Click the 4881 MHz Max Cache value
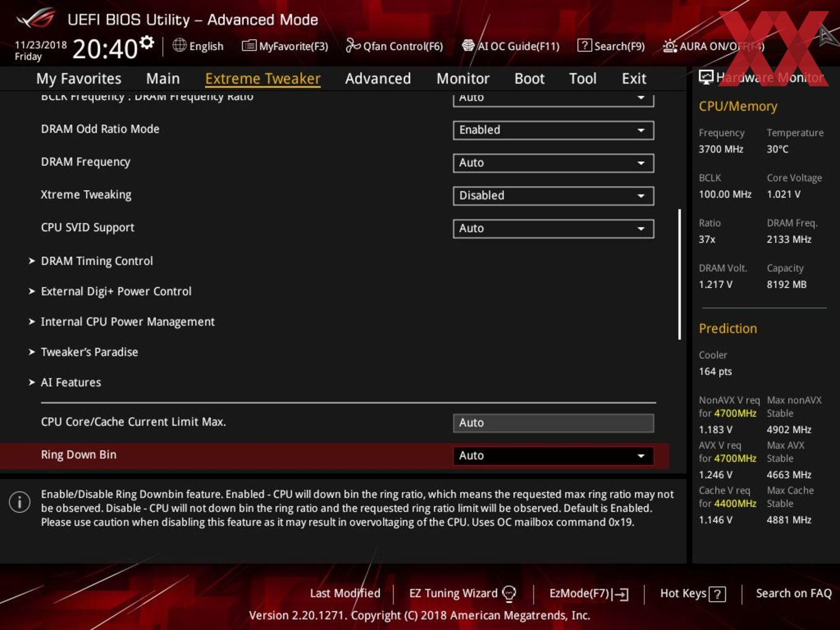840x630 pixels. tap(789, 519)
